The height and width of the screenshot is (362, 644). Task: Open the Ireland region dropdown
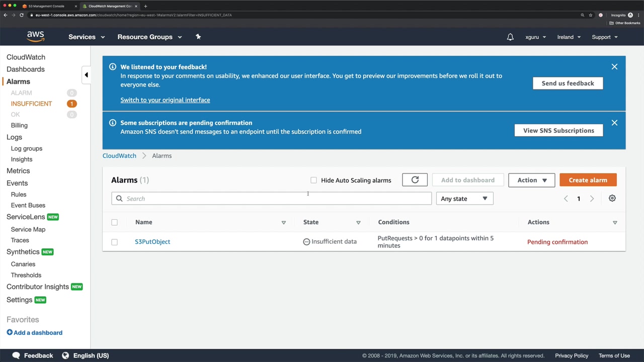569,37
